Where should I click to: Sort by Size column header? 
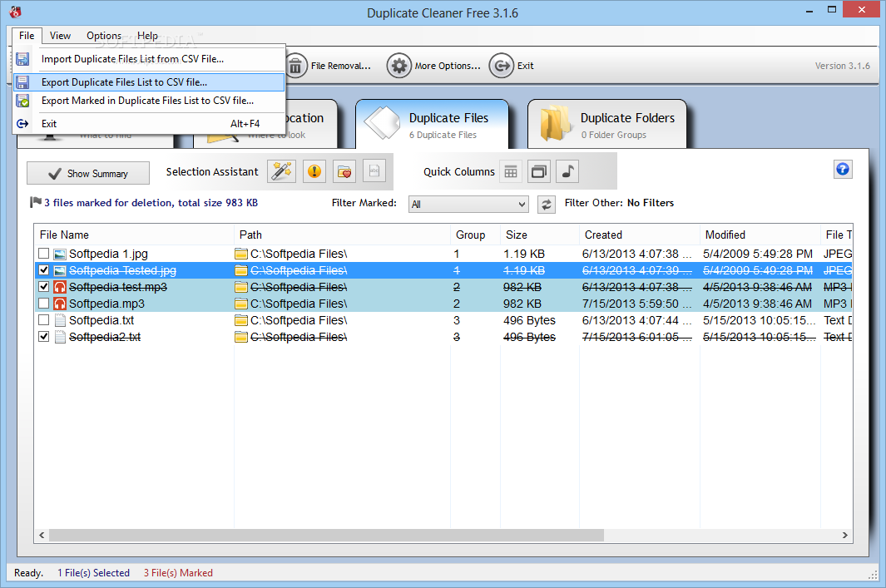pyautogui.click(x=540, y=235)
